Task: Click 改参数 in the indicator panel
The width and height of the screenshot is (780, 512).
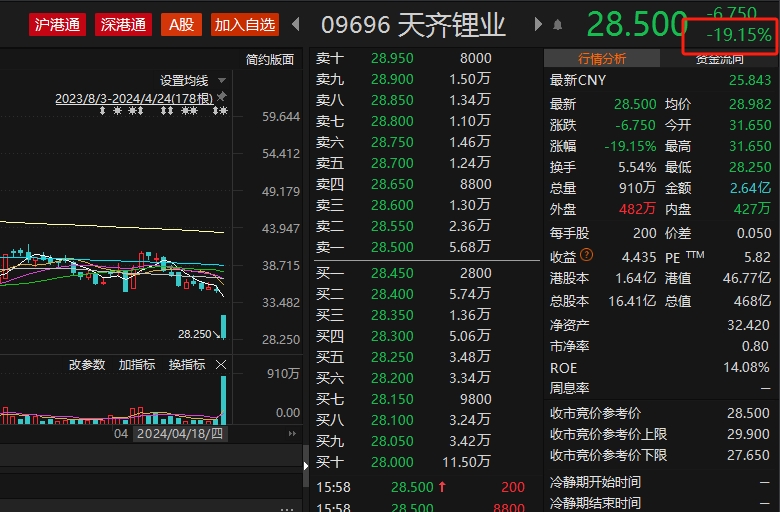Action: [87, 365]
